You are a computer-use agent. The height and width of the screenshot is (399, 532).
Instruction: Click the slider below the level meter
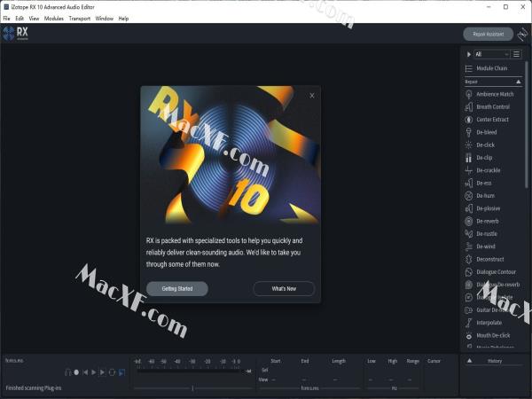click(193, 387)
